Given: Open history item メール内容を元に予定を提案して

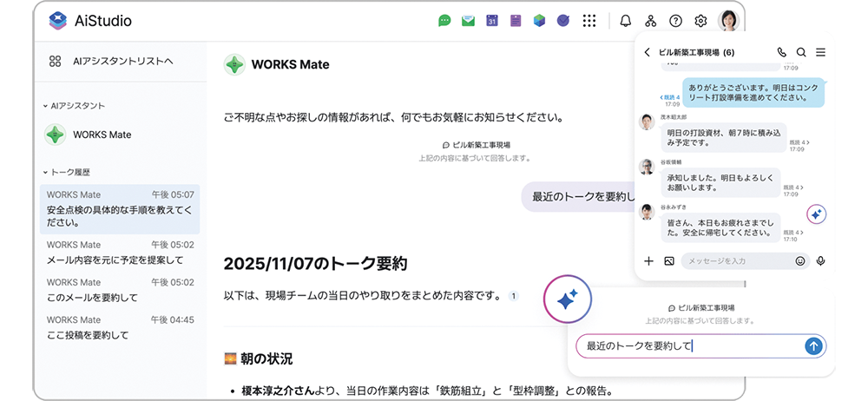Looking at the screenshot, I should click(120, 253).
